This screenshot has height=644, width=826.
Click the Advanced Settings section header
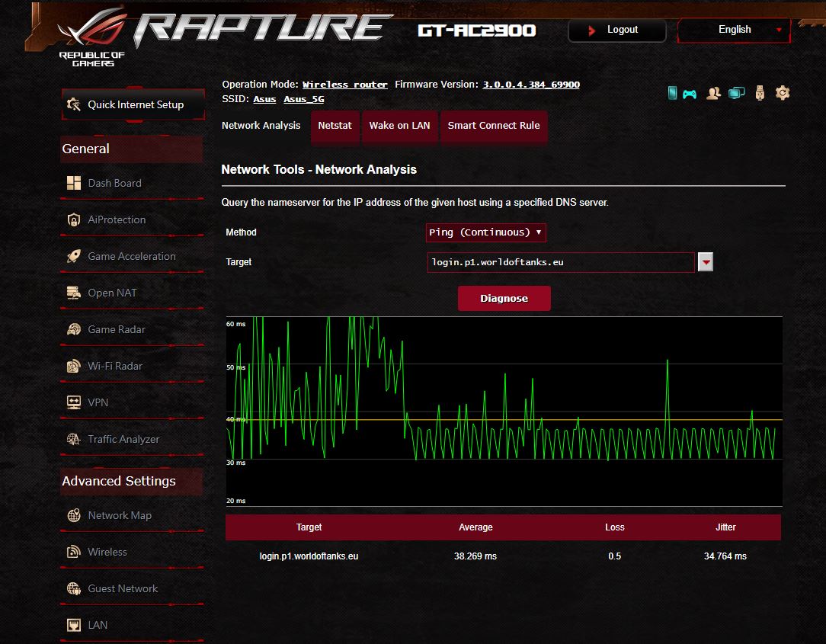point(133,481)
